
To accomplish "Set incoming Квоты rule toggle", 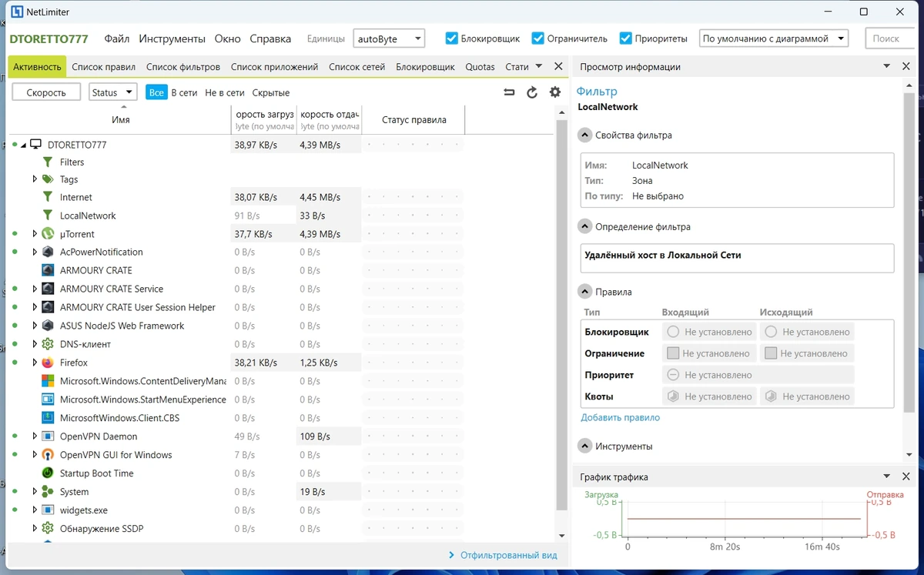I will pyautogui.click(x=673, y=396).
